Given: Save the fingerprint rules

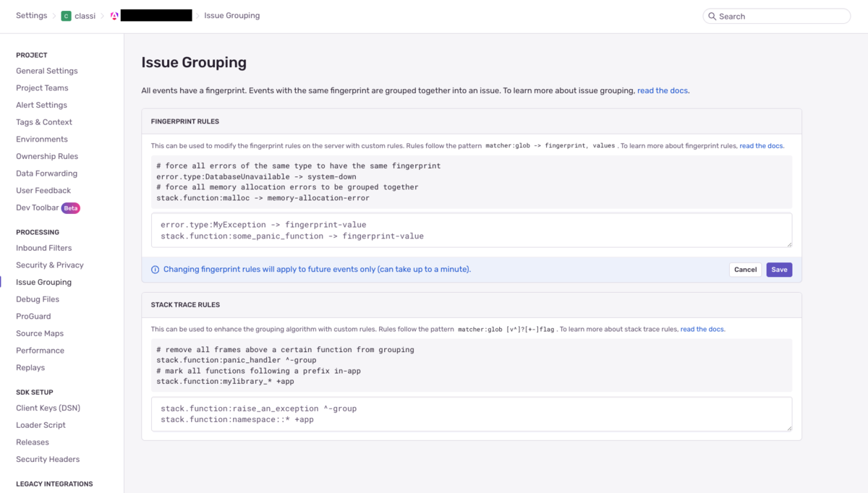Looking at the screenshot, I should (x=779, y=270).
